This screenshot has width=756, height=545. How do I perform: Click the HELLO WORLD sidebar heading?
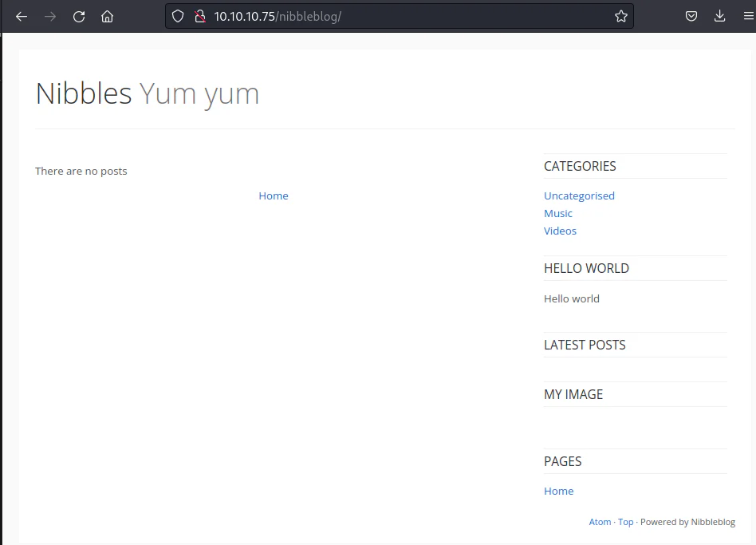(x=586, y=268)
